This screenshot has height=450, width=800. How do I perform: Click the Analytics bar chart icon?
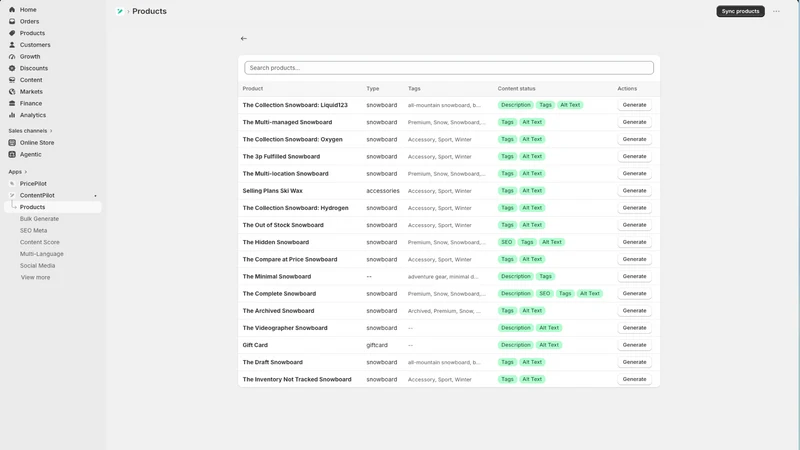[12, 115]
